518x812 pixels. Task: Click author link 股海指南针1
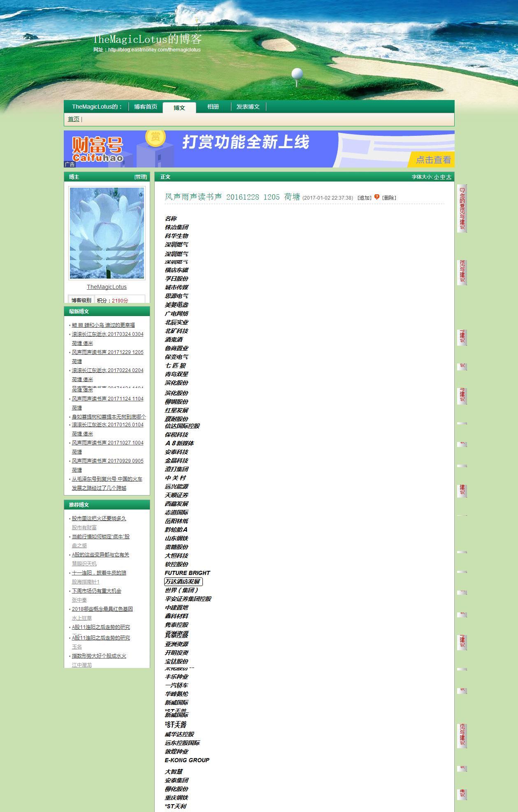(86, 582)
